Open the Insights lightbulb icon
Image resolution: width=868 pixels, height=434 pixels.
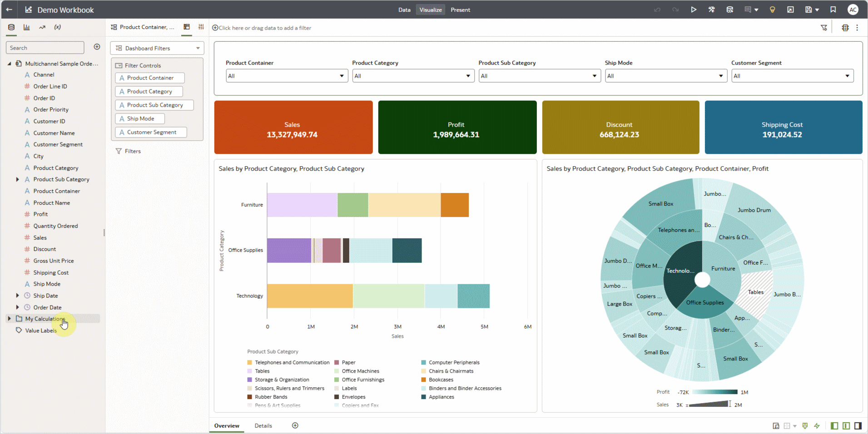[772, 10]
